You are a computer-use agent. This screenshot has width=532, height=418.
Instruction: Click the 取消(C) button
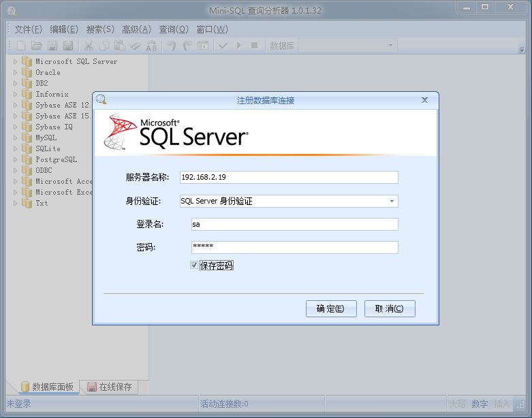[x=390, y=308]
